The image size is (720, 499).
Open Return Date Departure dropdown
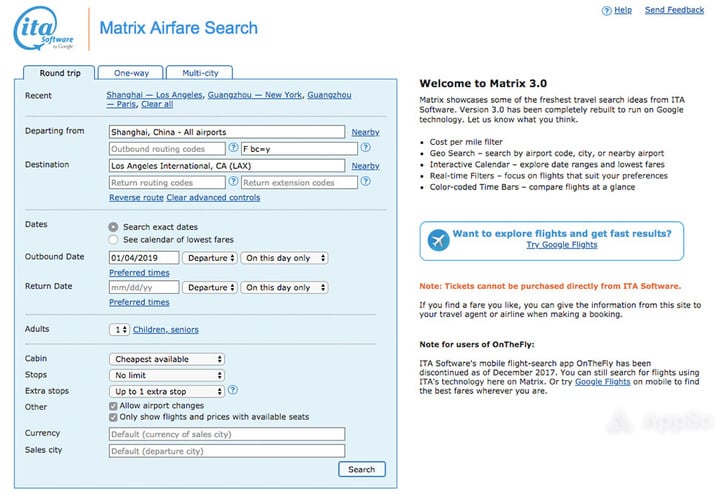[x=210, y=287]
